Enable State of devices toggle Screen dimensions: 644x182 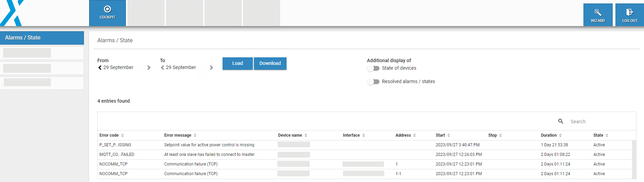tap(373, 68)
